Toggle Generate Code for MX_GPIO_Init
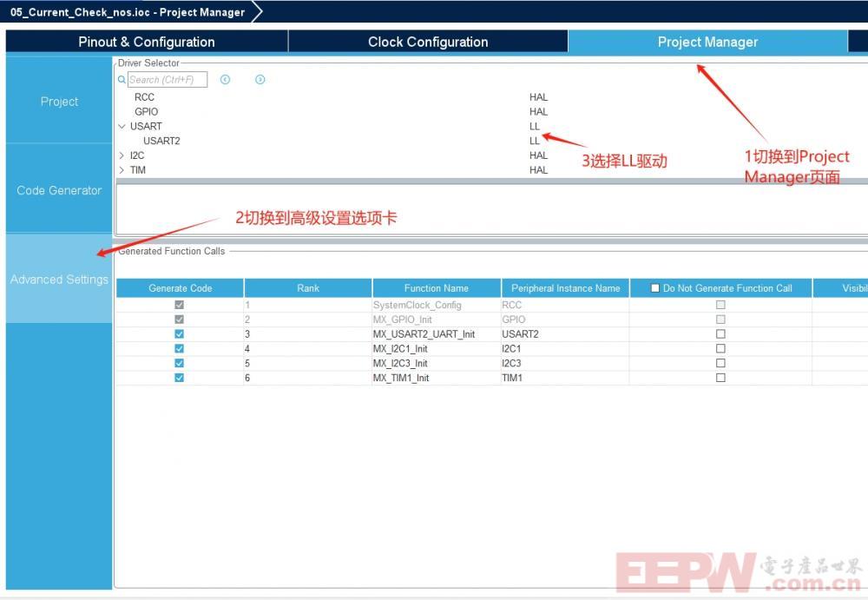Viewport: 868px width, 600px height. click(x=180, y=320)
